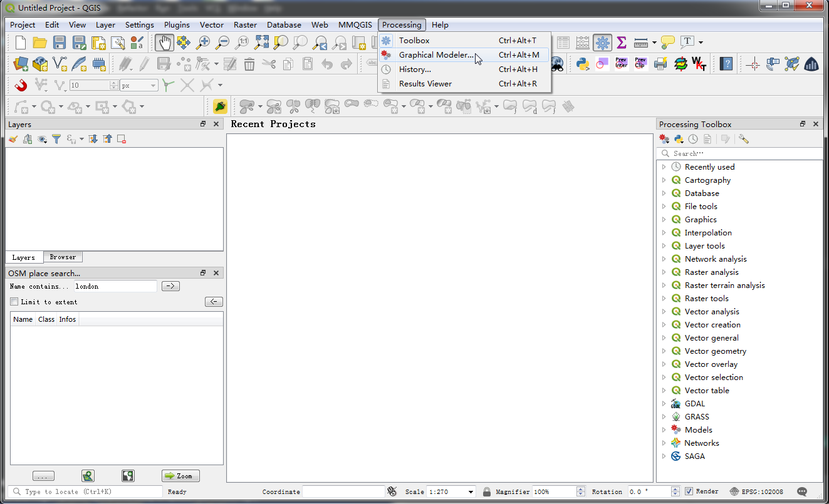Image resolution: width=829 pixels, height=504 pixels.
Task: Click yellow map tips speech bubble icon
Action: tap(668, 43)
